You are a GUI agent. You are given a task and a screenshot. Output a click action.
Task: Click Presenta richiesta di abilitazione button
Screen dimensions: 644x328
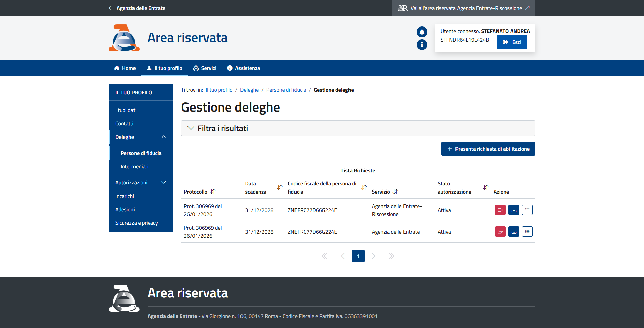[x=488, y=149]
